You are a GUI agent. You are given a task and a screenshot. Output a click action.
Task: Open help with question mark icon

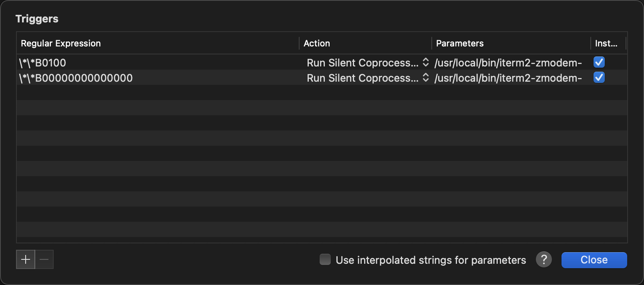[544, 260]
